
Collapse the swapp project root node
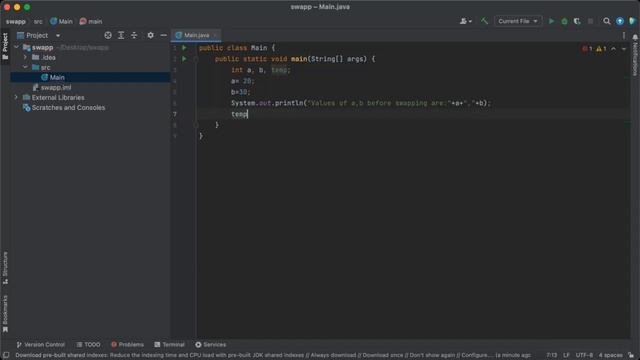tap(17, 47)
